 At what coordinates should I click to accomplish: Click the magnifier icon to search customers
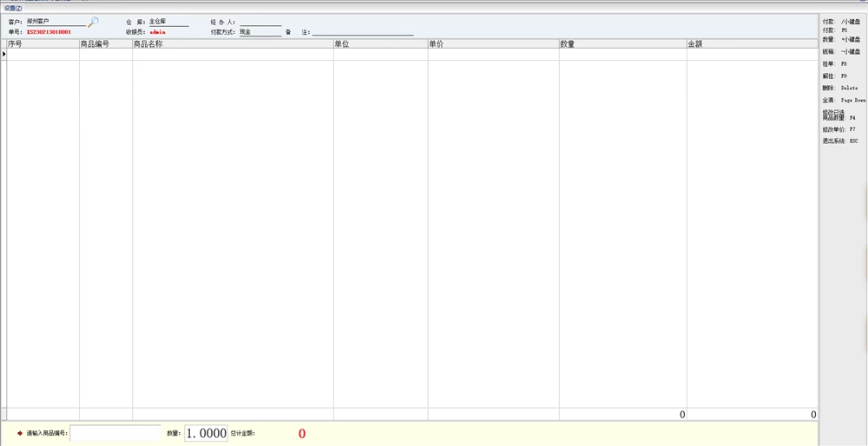[x=94, y=22]
